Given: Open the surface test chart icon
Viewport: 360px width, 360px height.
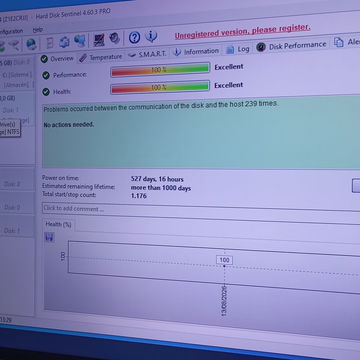Looking at the screenshot, I should pyautogui.click(x=99, y=40).
